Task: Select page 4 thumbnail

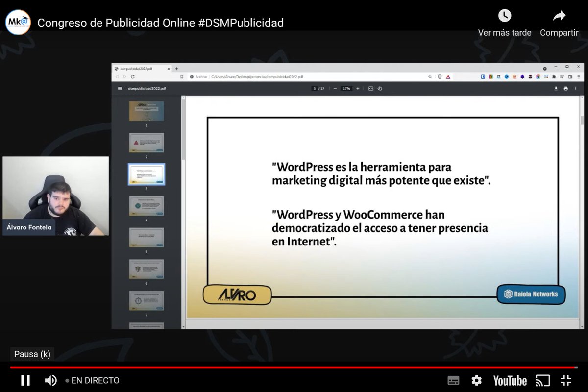Action: (x=147, y=206)
